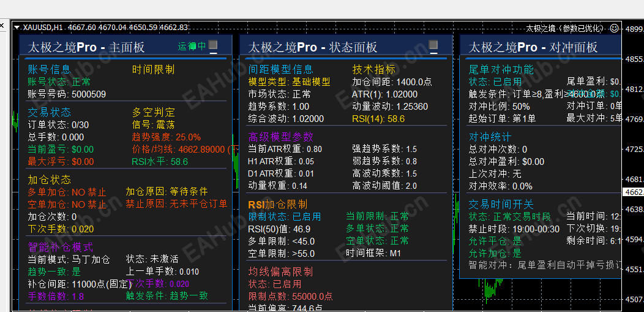
Task: Click the 状态: 正常交易时段 line
Action: click(x=510, y=216)
